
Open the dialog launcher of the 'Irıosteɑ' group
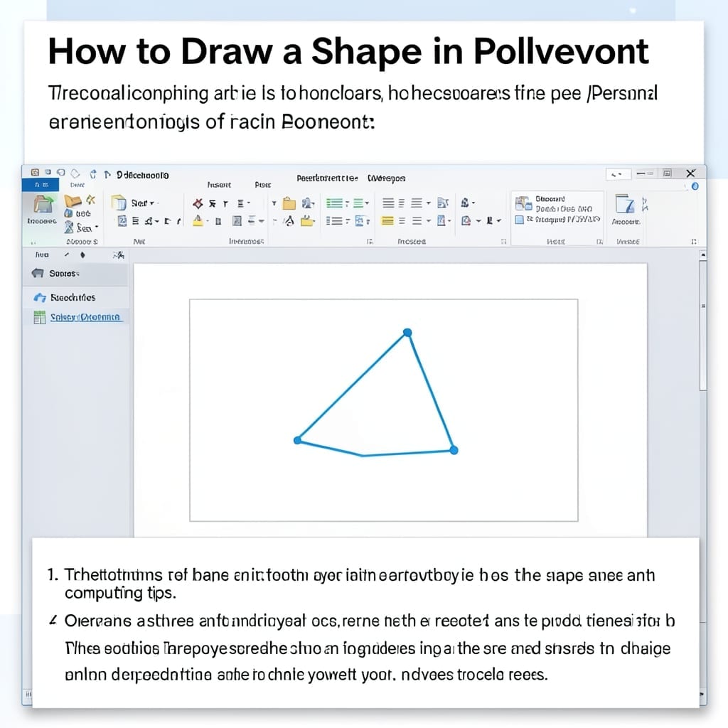click(x=504, y=242)
